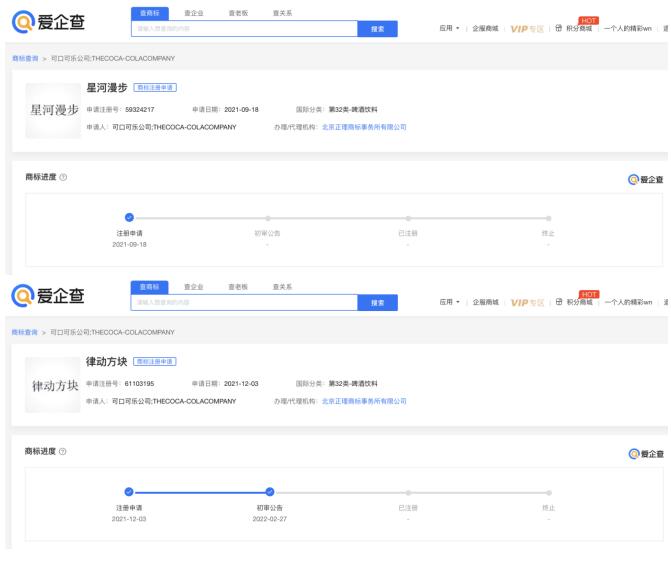Viewport: 671px width, 564px height.
Task: Click user name 一个人的精彩wn above 星河漫步
Action: 628,28
